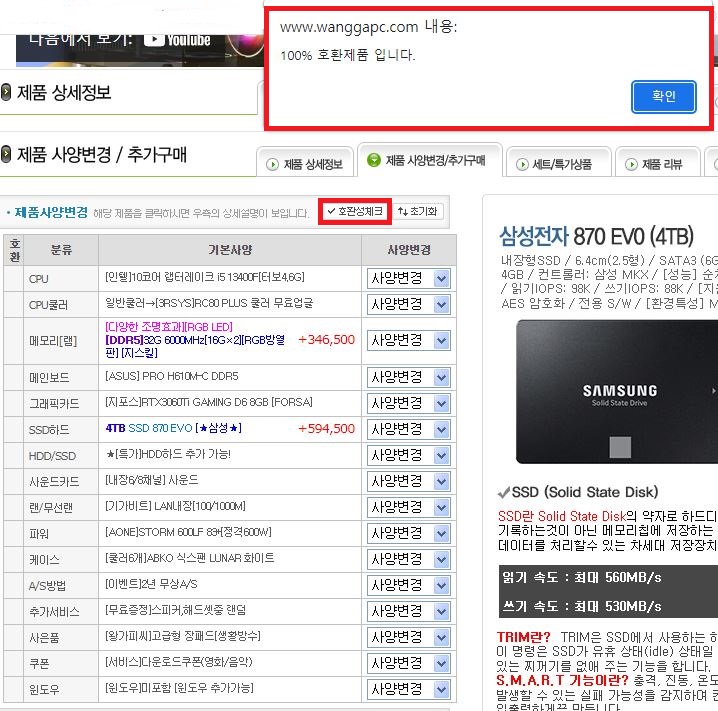The height and width of the screenshot is (711, 718).
Task: Open the 쿠폰 사양변경 dropdown
Action: [x=408, y=663]
